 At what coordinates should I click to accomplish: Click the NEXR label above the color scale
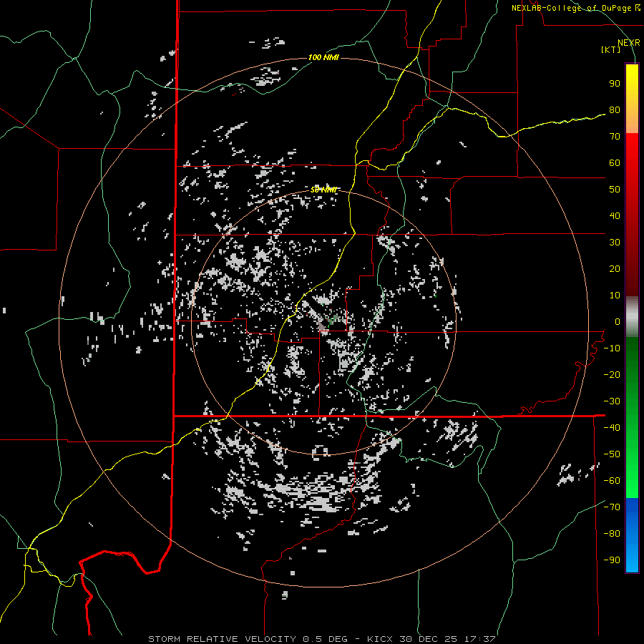pyautogui.click(x=629, y=43)
